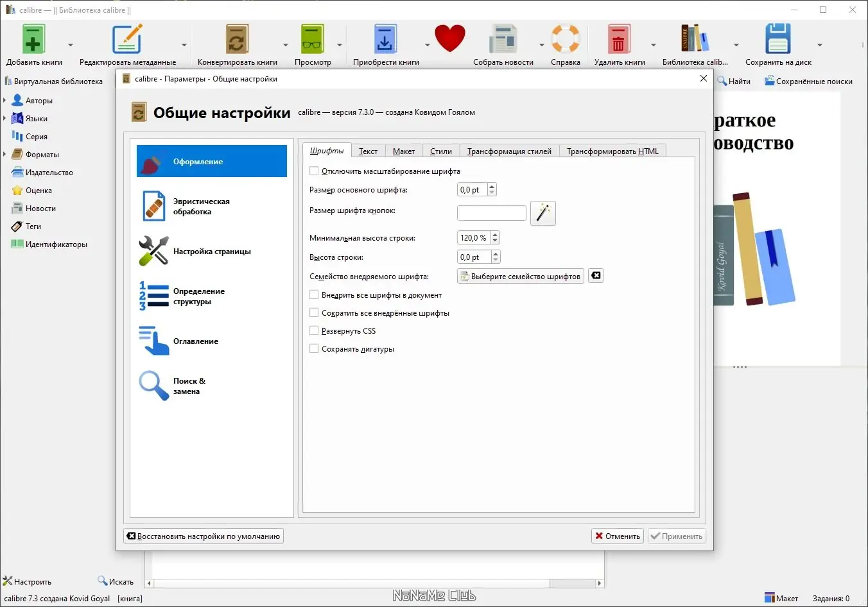
Task: Click the Fetch news newspaper icon
Action: tap(503, 39)
